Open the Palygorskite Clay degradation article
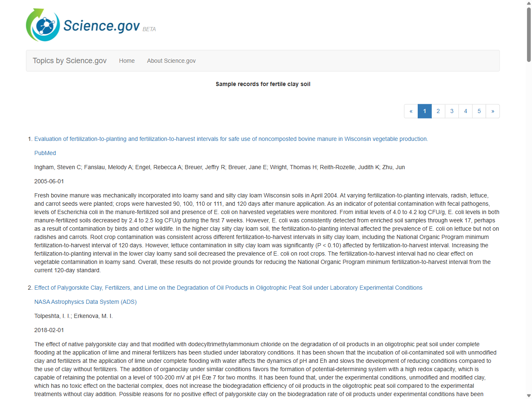 228,288
